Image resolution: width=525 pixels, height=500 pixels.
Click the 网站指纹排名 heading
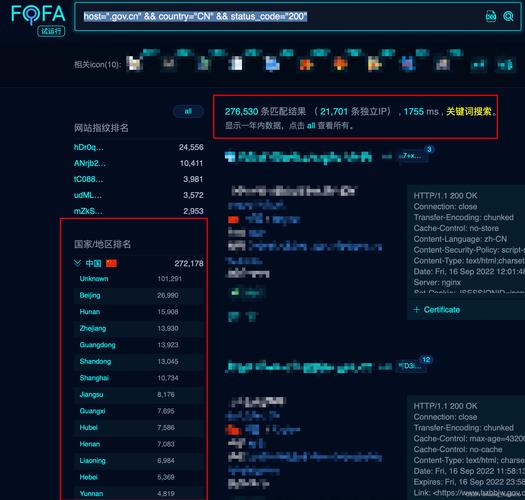[x=101, y=128]
